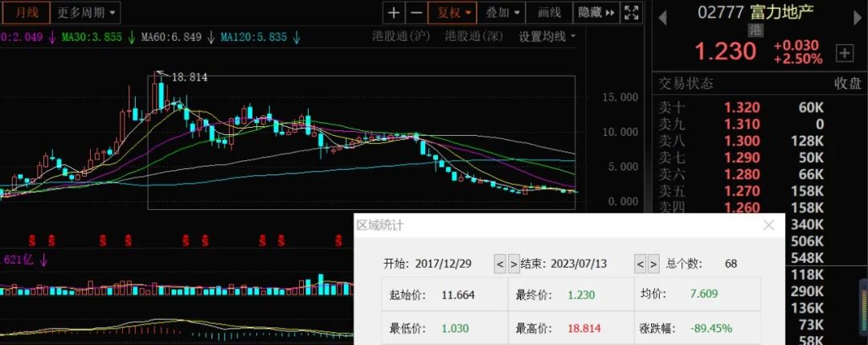868x345 pixels.
Task: Open the 更多周期 dropdown
Action: (86, 12)
